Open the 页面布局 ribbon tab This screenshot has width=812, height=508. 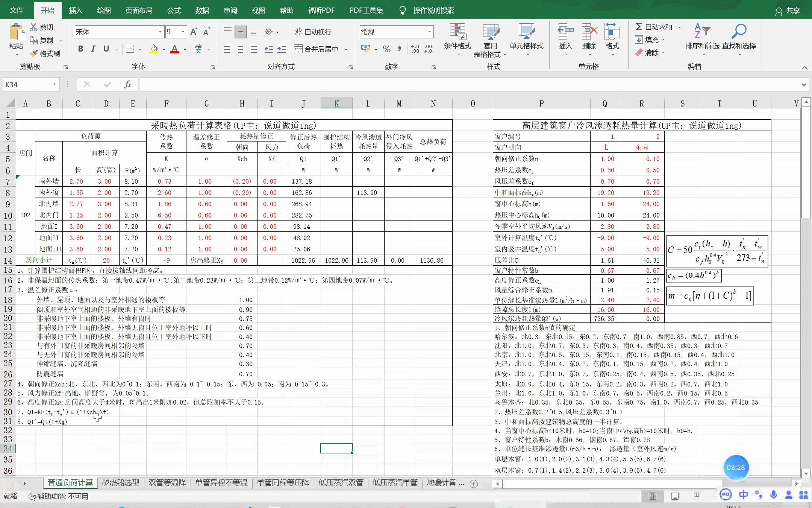coord(139,10)
